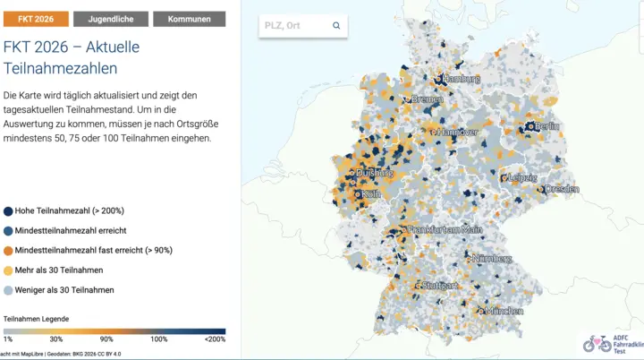Click the Stuttgart city marker

coord(418,286)
